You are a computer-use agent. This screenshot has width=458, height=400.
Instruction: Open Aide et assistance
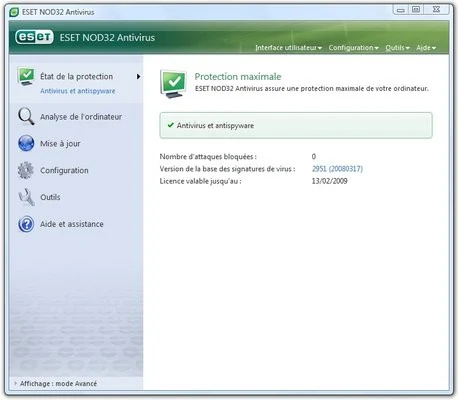coord(72,224)
